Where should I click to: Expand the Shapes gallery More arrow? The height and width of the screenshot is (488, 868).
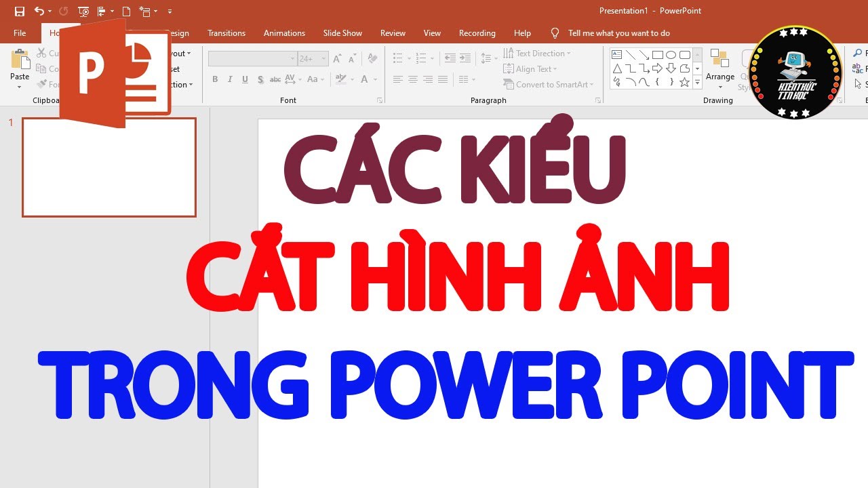(x=697, y=83)
